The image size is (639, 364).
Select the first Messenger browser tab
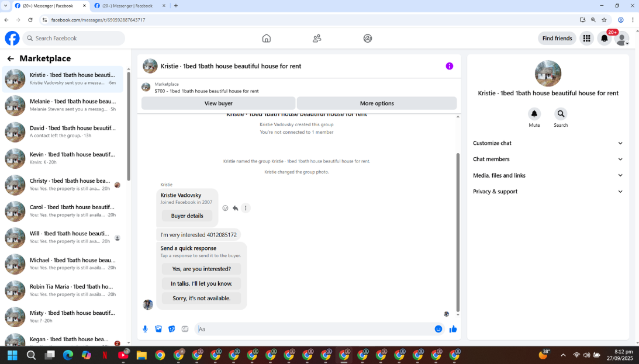point(51,6)
